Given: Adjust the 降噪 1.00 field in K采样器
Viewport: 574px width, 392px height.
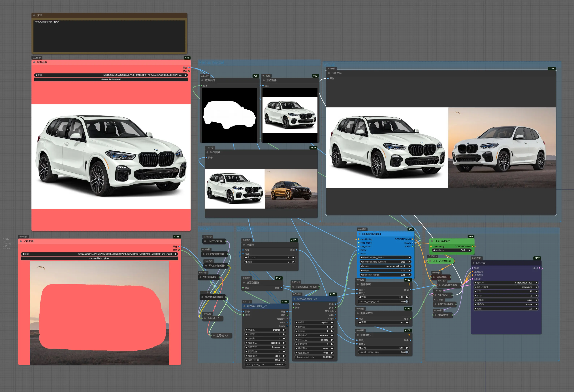Looking at the screenshot, I should click(x=506, y=309).
